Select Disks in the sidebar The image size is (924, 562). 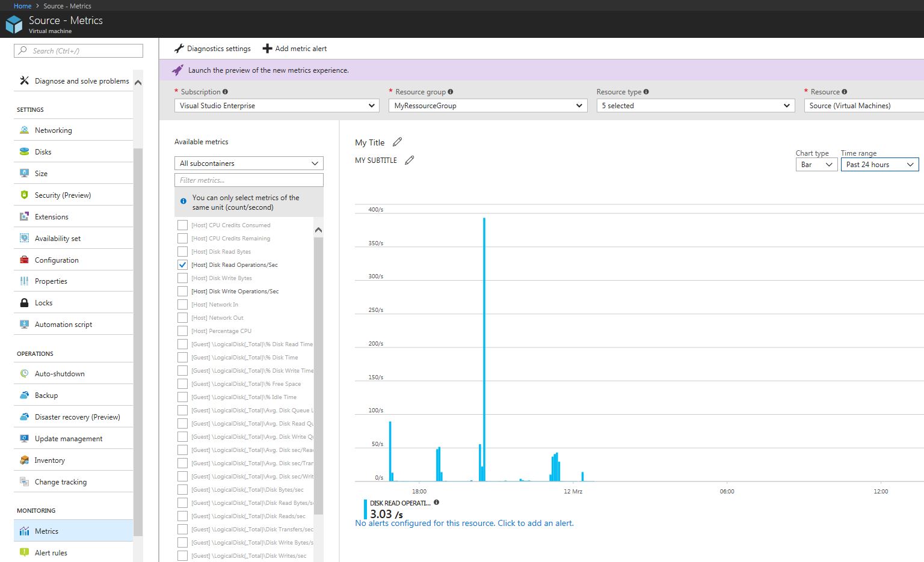click(x=43, y=151)
